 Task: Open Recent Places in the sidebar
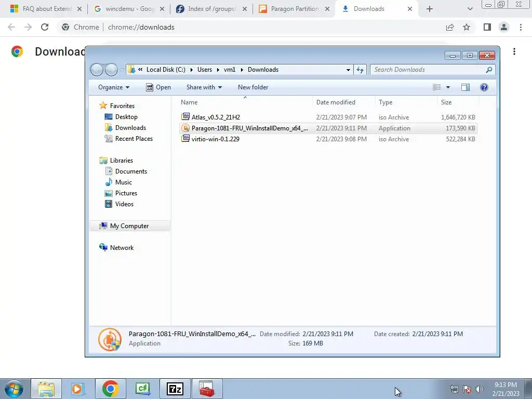(x=129, y=138)
